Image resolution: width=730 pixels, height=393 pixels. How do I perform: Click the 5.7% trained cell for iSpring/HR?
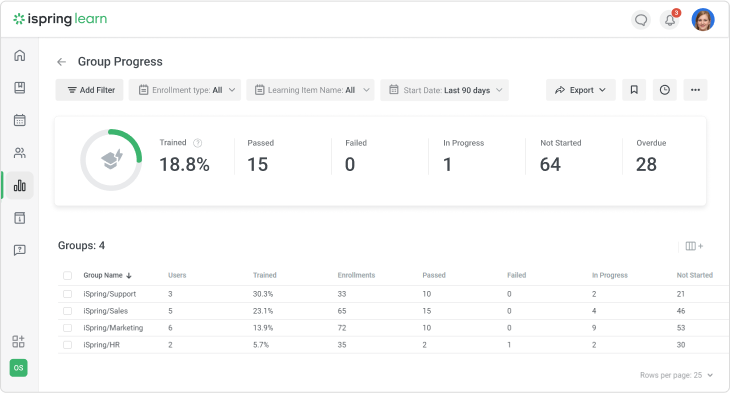tap(261, 345)
